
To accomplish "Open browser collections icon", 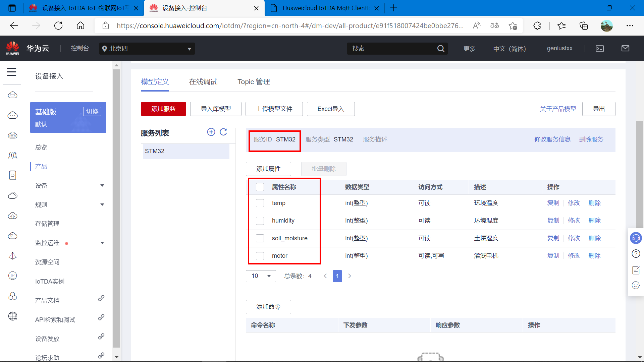I will click(x=584, y=26).
